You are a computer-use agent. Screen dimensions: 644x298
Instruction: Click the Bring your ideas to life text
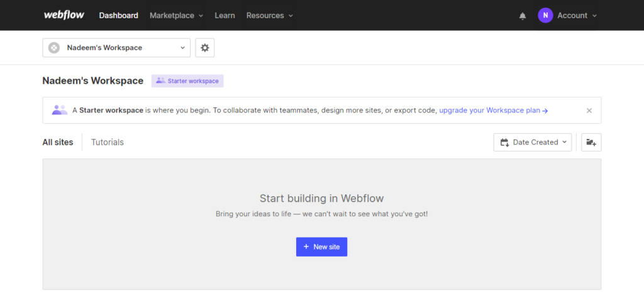point(321,214)
